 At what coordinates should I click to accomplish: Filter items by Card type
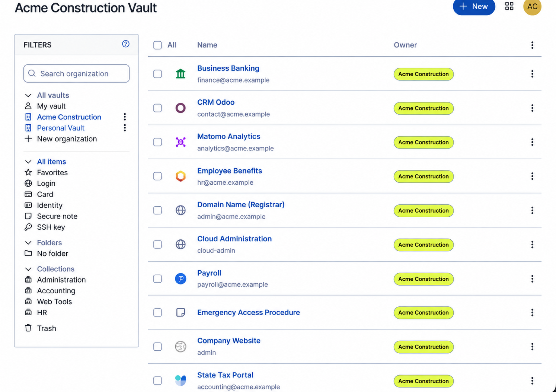tap(45, 194)
